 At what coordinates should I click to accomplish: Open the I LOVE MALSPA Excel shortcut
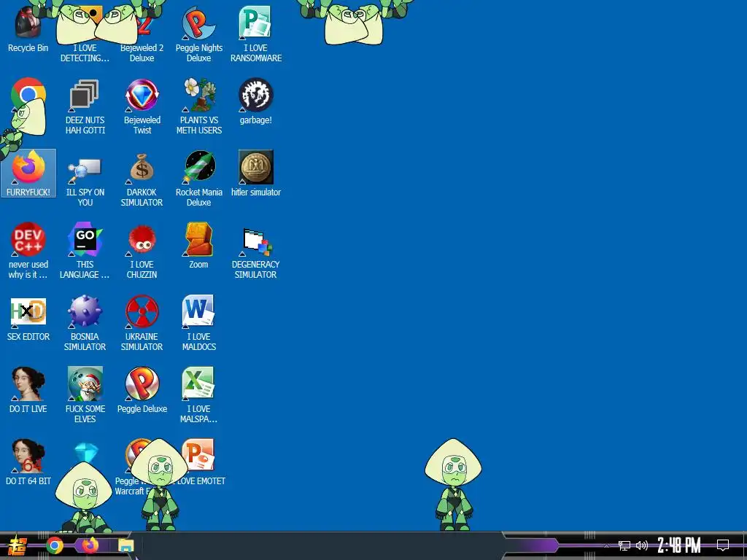(x=198, y=395)
